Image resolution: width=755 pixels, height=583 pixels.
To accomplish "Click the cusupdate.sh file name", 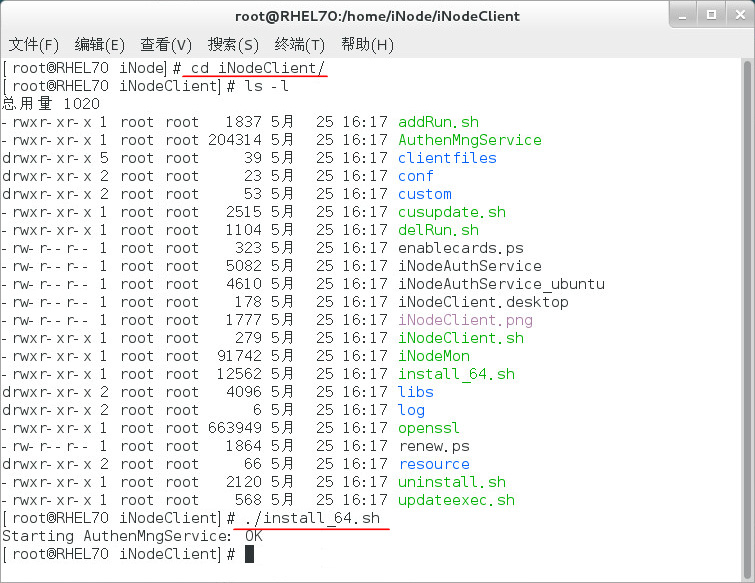I will [452, 212].
